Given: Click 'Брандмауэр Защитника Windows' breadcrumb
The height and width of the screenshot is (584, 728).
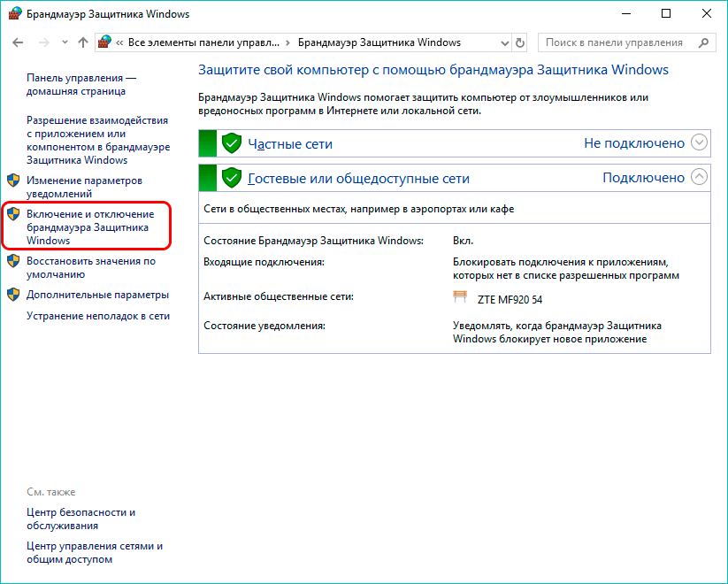Looking at the screenshot, I should point(379,42).
